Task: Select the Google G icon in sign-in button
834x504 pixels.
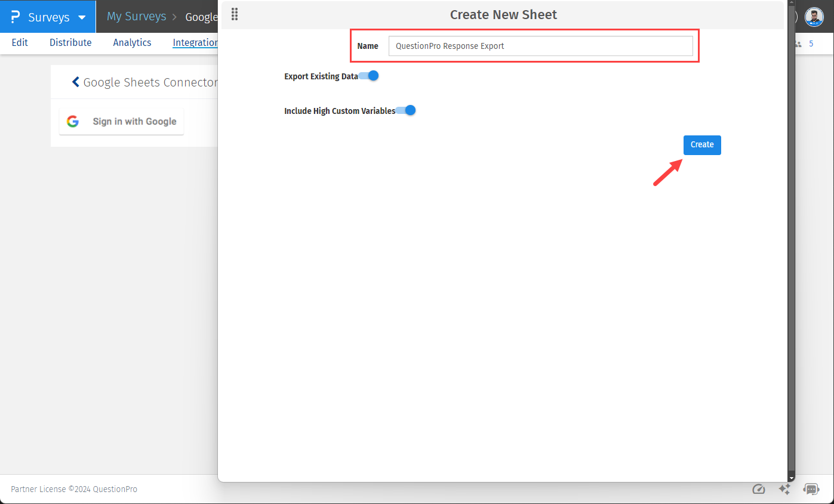Action: 72,121
